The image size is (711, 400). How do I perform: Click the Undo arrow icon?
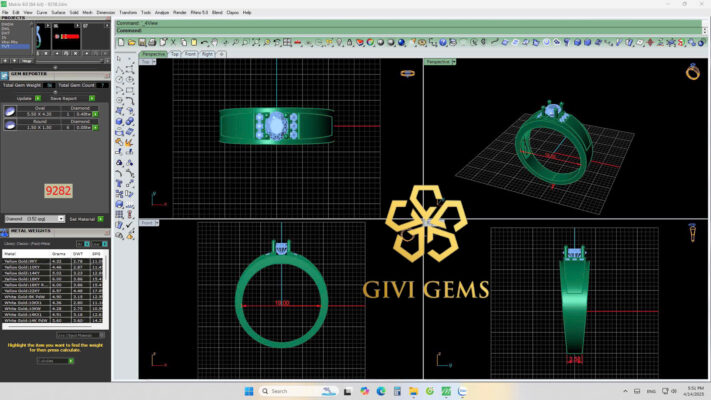205,43
